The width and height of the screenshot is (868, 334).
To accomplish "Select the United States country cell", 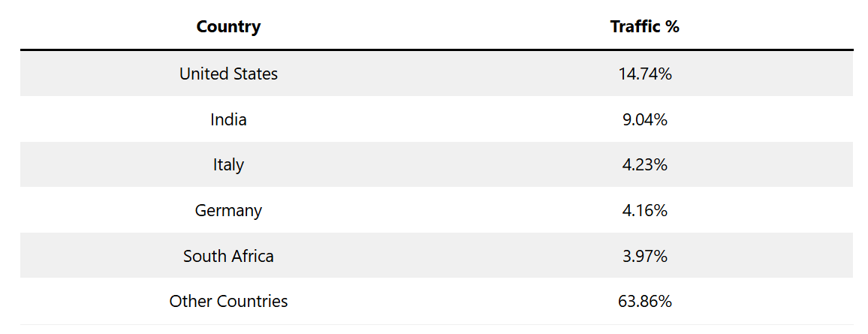I will coord(228,74).
